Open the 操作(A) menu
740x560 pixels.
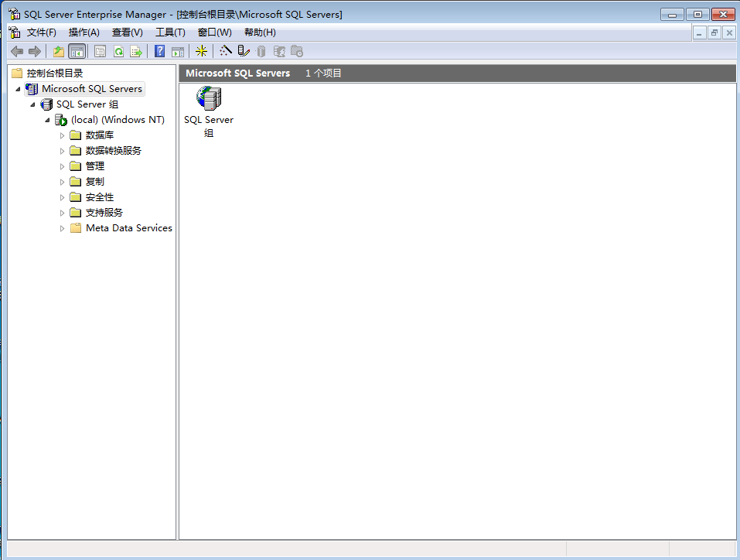click(x=84, y=32)
